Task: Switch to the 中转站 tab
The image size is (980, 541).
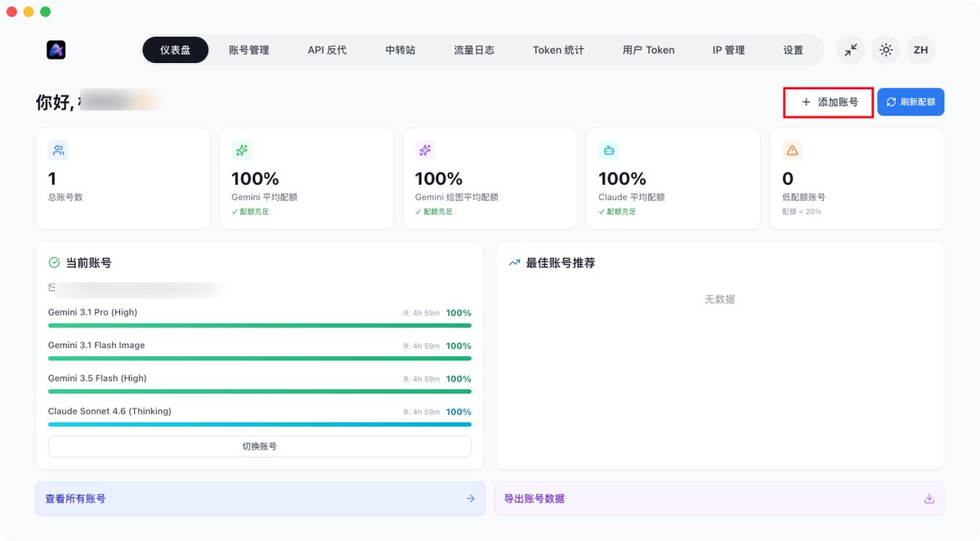Action: pos(400,50)
